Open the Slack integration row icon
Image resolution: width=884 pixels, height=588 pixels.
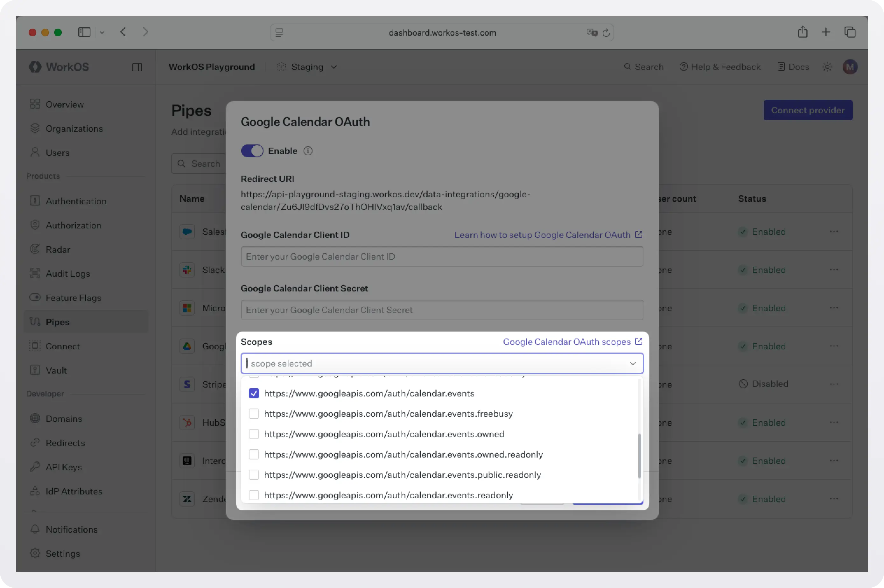click(187, 269)
